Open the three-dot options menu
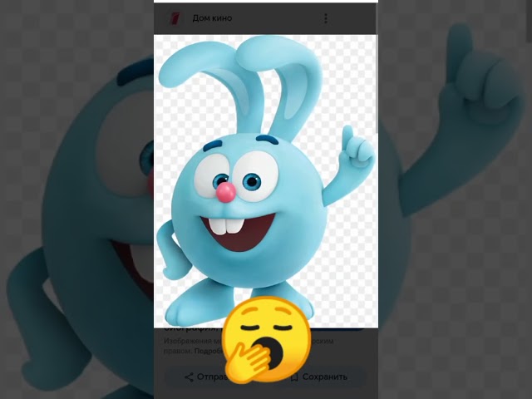The height and width of the screenshot is (399, 532). pos(325,18)
